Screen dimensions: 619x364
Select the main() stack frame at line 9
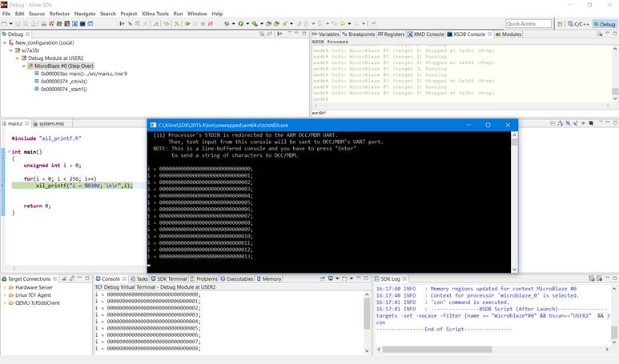pos(83,74)
